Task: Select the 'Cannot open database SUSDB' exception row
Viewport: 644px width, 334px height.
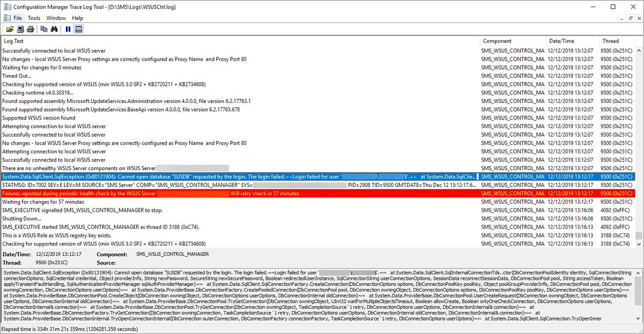Action: tap(317, 176)
